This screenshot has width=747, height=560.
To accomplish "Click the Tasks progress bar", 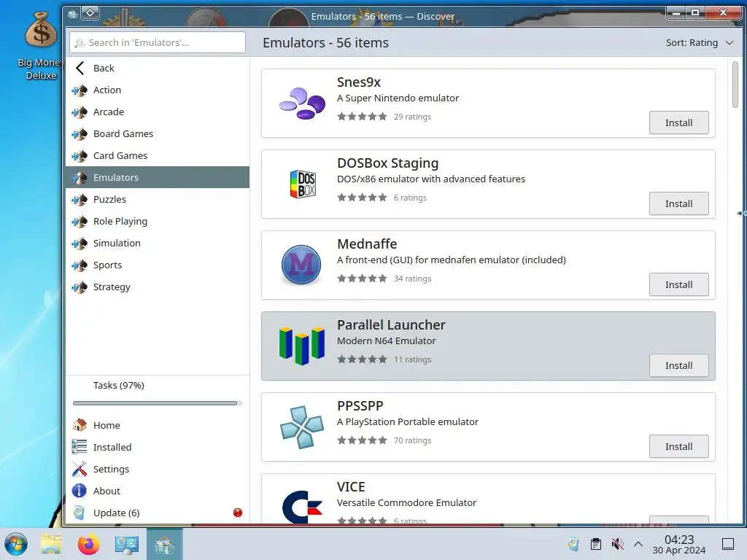I will (x=158, y=402).
